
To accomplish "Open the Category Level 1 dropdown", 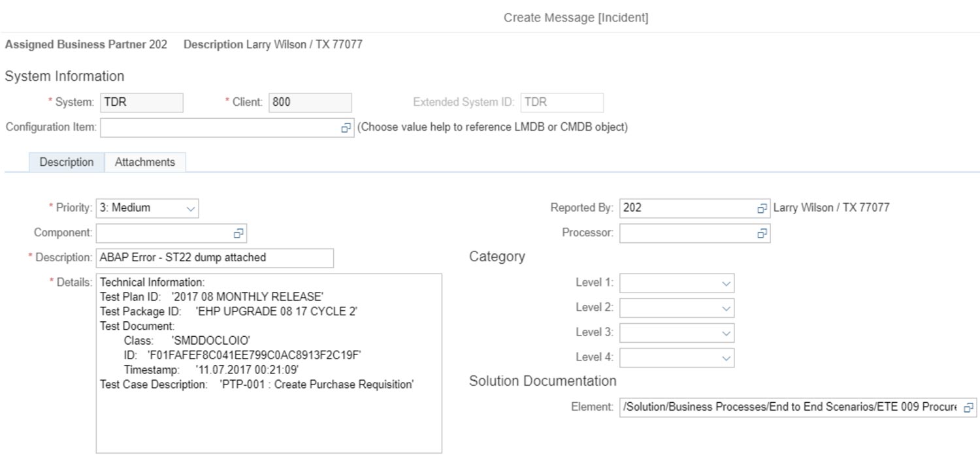I will point(726,283).
